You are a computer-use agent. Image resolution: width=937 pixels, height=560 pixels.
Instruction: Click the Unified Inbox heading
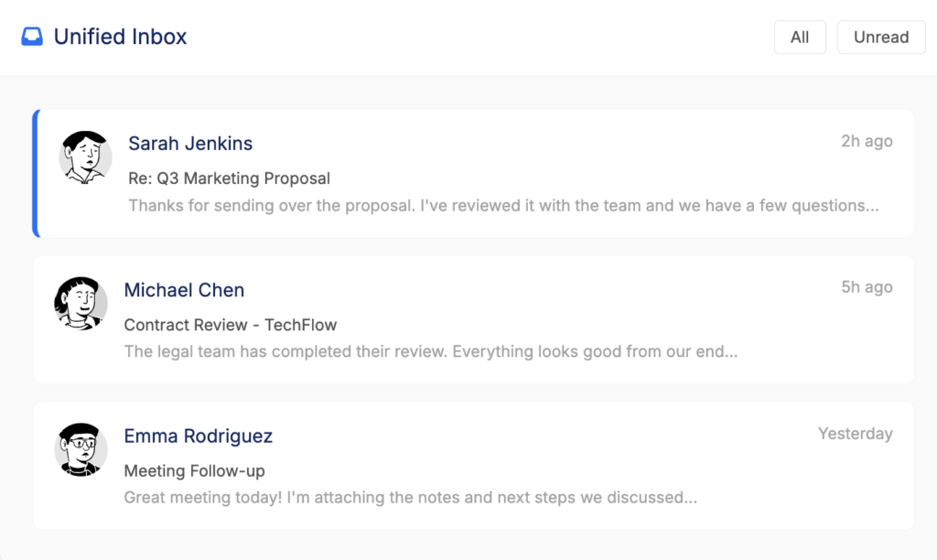pos(120,38)
